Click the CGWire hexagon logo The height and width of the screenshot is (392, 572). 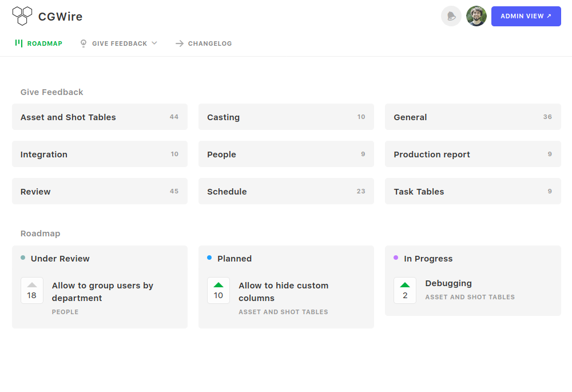tap(22, 16)
